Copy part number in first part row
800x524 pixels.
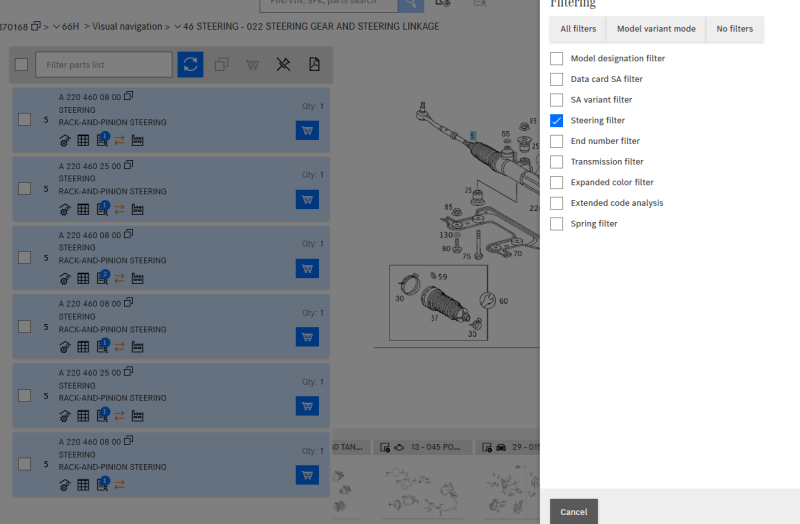tap(129, 97)
